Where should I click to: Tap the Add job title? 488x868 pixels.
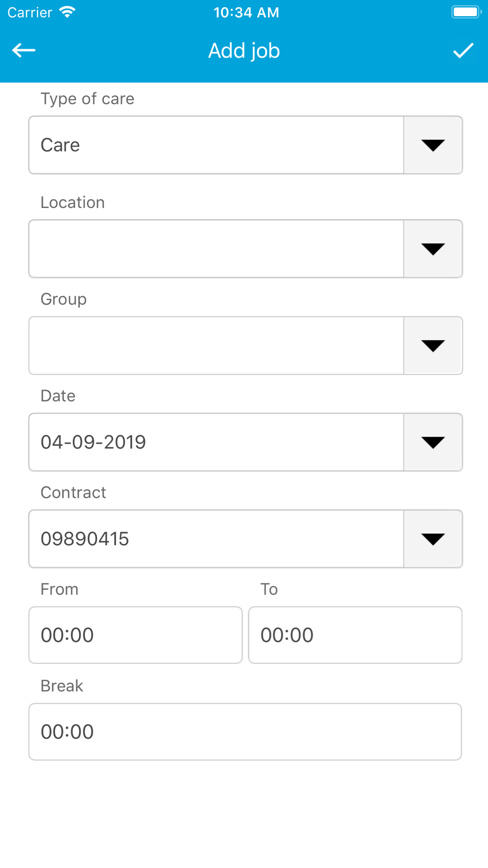point(244,51)
